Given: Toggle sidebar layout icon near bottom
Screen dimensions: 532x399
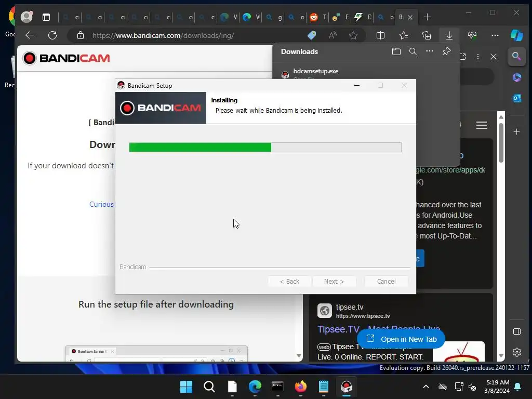Looking at the screenshot, I should pyautogui.click(x=517, y=331).
